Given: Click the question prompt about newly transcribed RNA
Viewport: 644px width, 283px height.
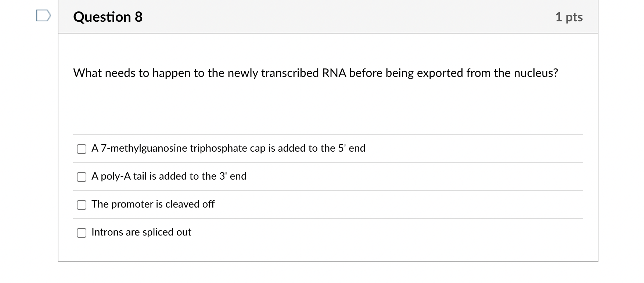Looking at the screenshot, I should [x=315, y=73].
